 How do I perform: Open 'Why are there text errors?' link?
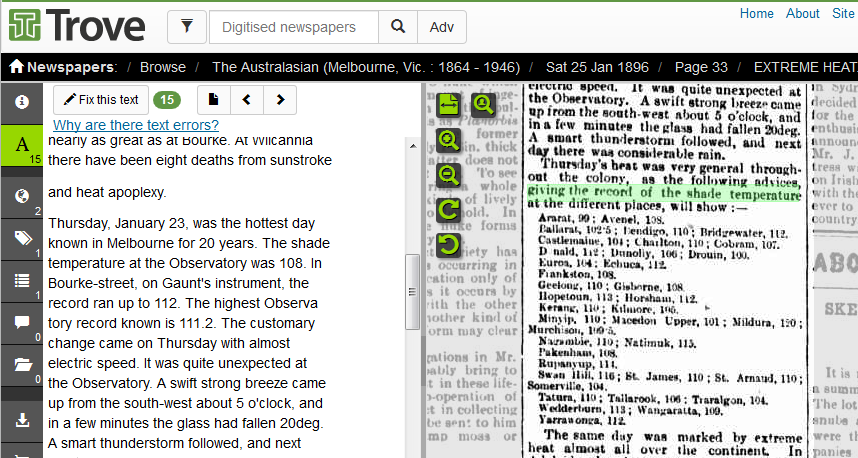tap(136, 125)
